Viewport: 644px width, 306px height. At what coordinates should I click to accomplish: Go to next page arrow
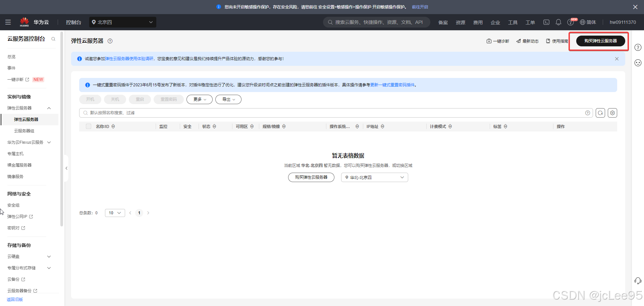(148, 213)
